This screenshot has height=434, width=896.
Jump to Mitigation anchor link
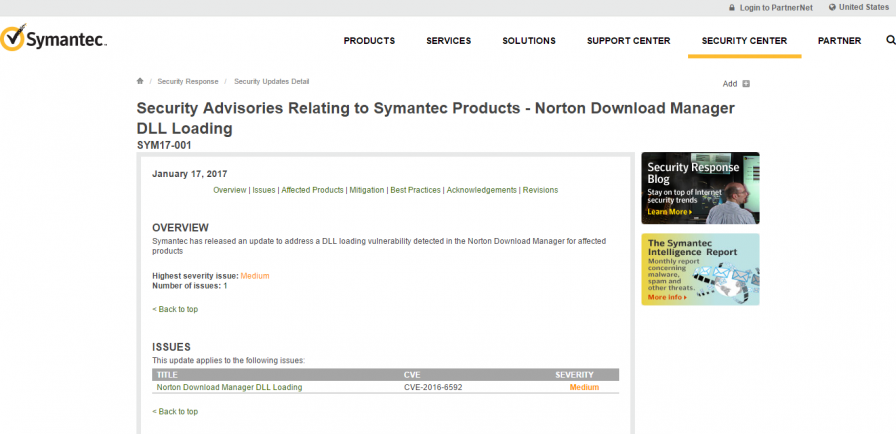tap(367, 190)
